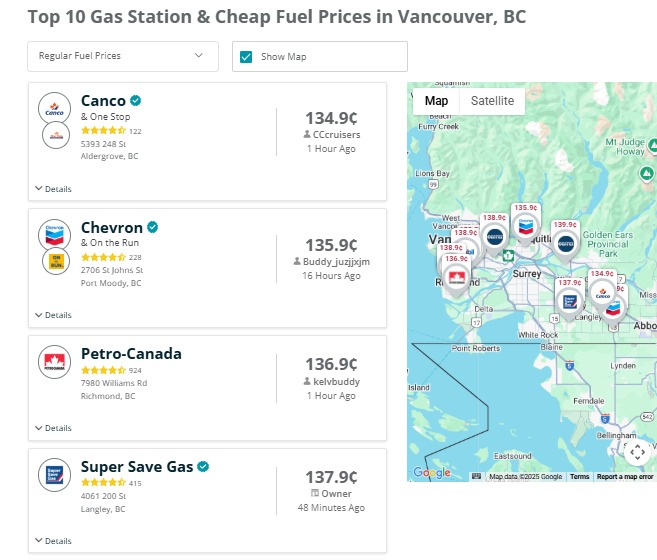
Task: Click Report a map error link
Action: pos(625,477)
